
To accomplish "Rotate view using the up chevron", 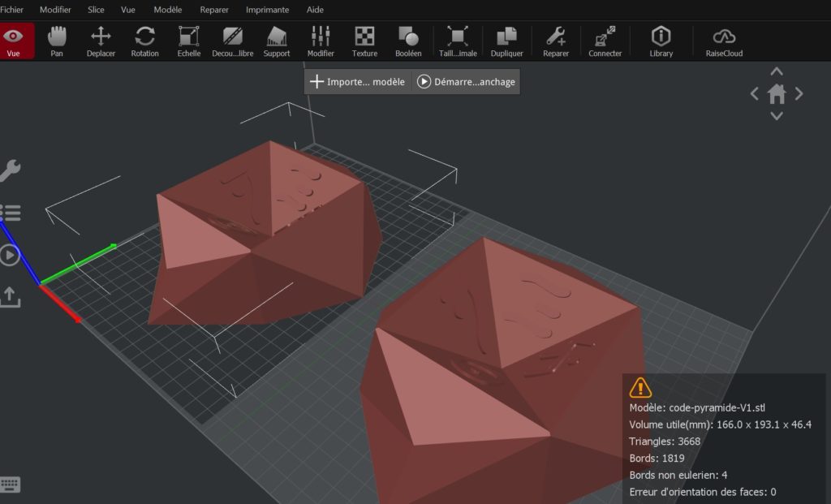I will [x=777, y=72].
